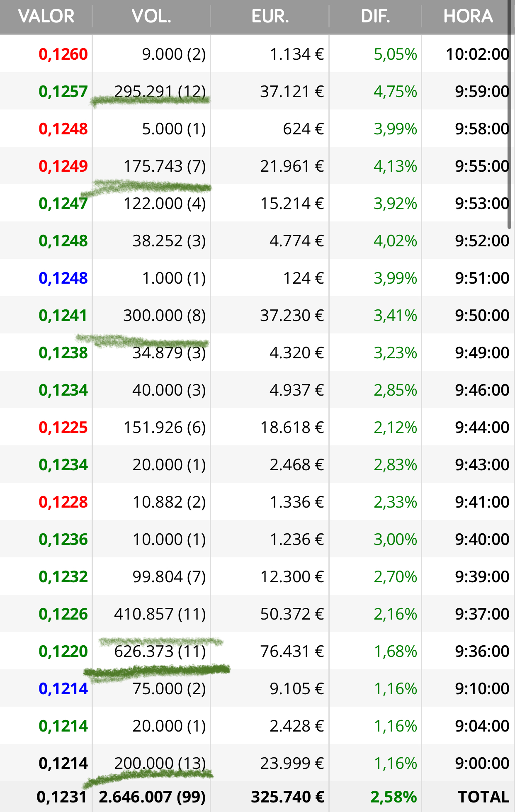Click the 5,05% difference value

pyautogui.click(x=395, y=54)
